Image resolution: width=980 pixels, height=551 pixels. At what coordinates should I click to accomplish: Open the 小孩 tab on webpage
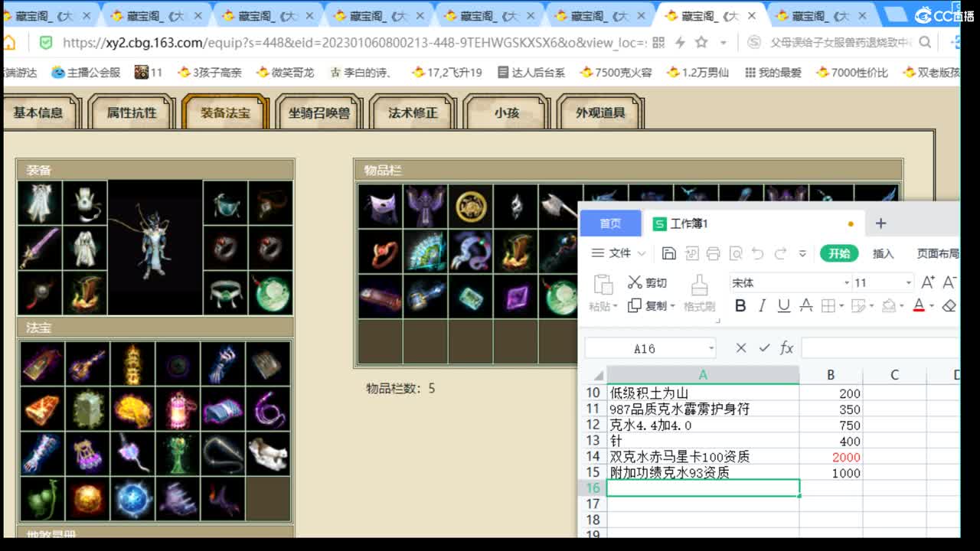click(506, 112)
